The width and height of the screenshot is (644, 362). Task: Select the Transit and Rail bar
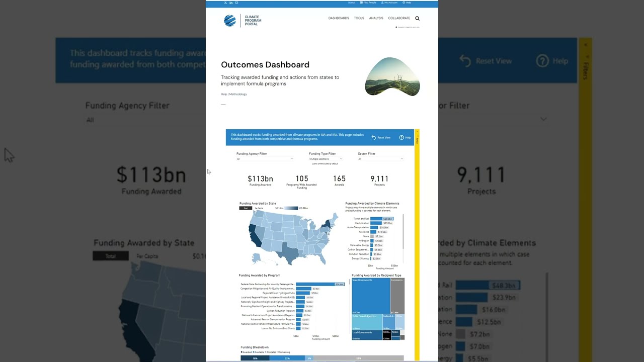[x=381, y=219]
